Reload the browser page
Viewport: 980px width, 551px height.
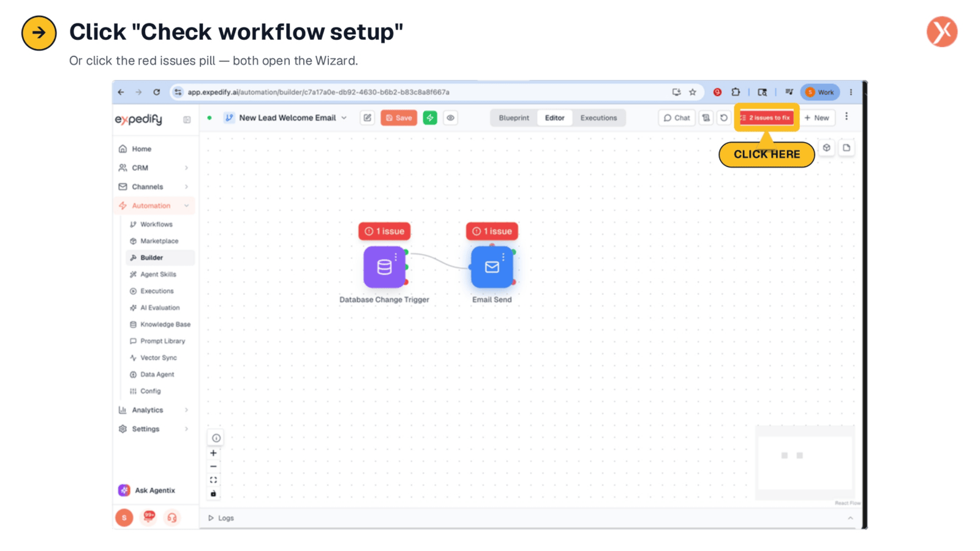157,92
